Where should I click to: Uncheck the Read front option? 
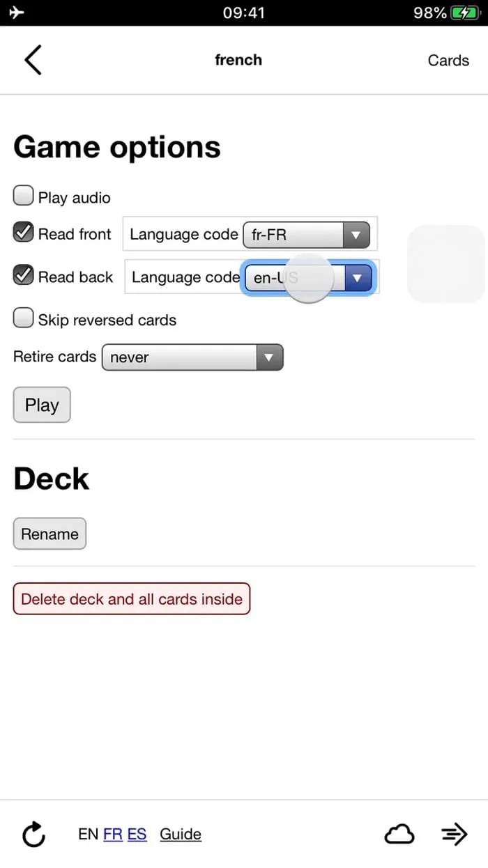pos(23,232)
